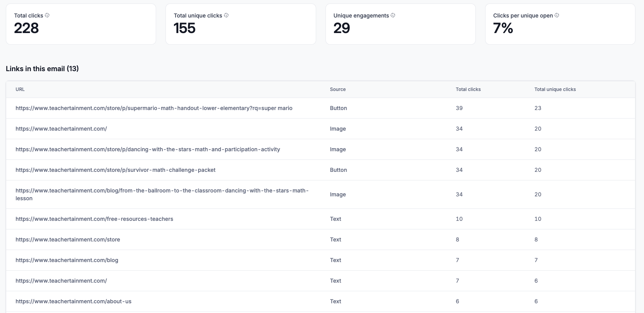Click info icon by Clicks per unique open

557,16
